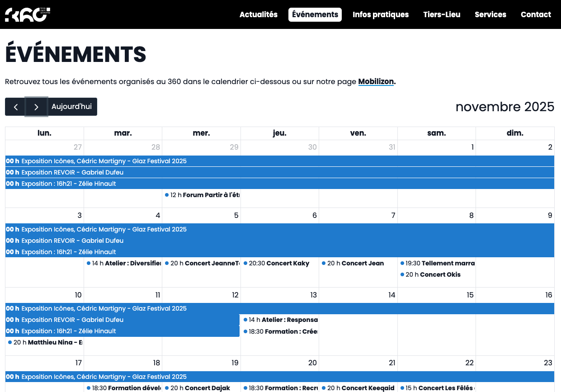561x392 pixels.
Task: Open the 14 h Atelier Diversifier event
Action: 125,263
